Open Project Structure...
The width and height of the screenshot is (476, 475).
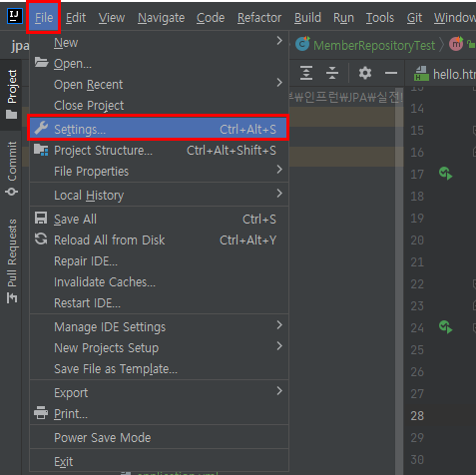159,150
